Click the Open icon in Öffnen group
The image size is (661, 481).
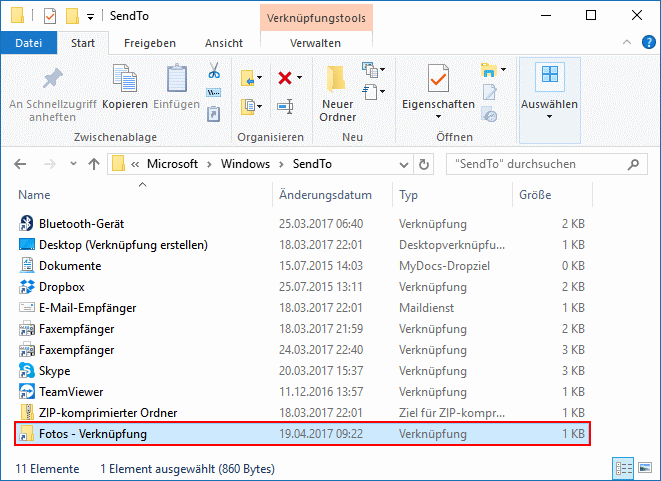tap(489, 70)
